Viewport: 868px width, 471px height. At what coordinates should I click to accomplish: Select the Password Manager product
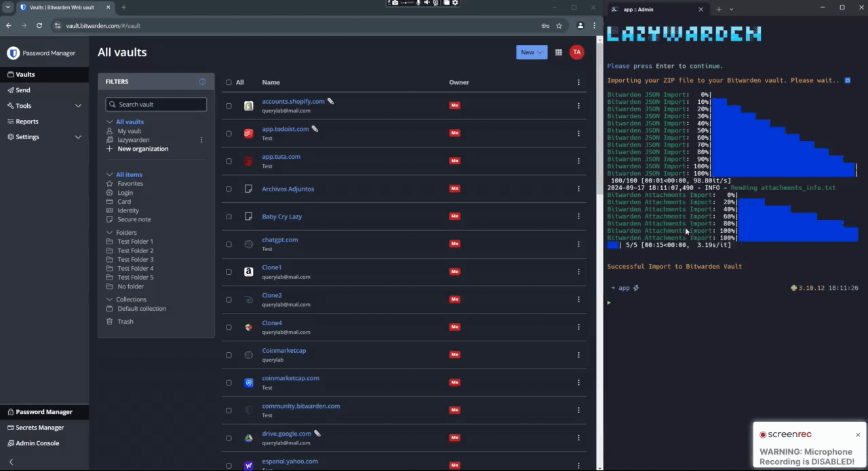44,412
